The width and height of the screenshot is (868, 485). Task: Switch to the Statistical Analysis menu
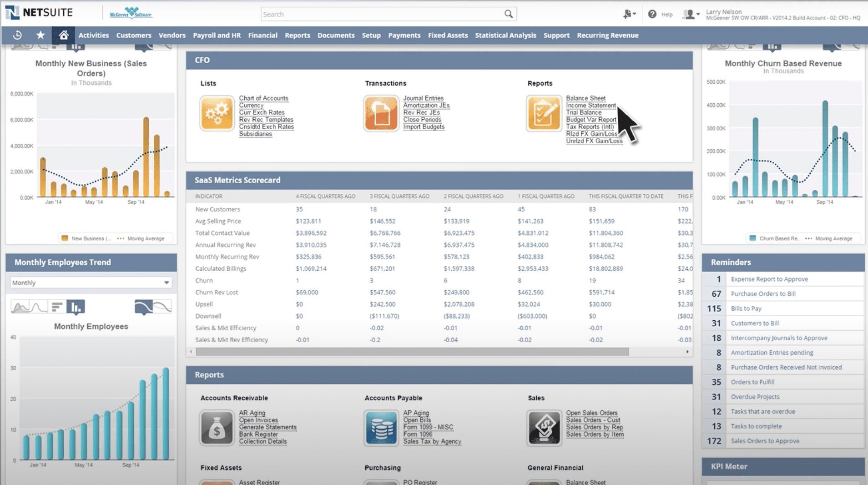click(505, 35)
